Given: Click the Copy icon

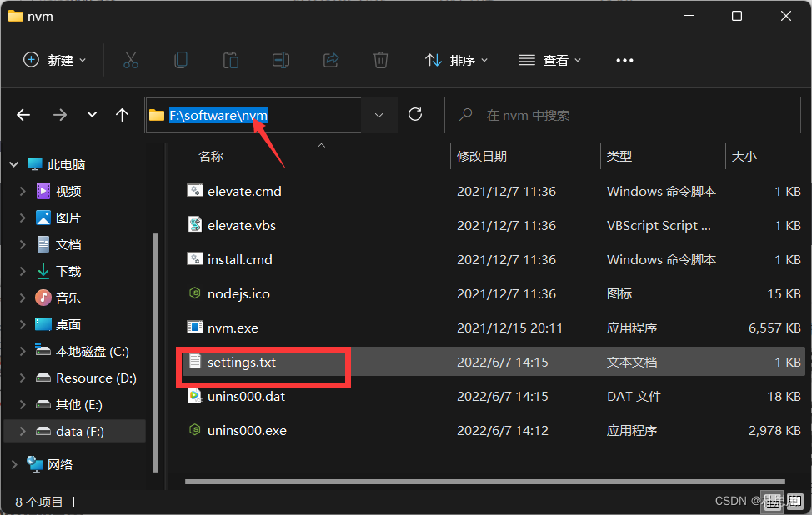Looking at the screenshot, I should pyautogui.click(x=180, y=59).
